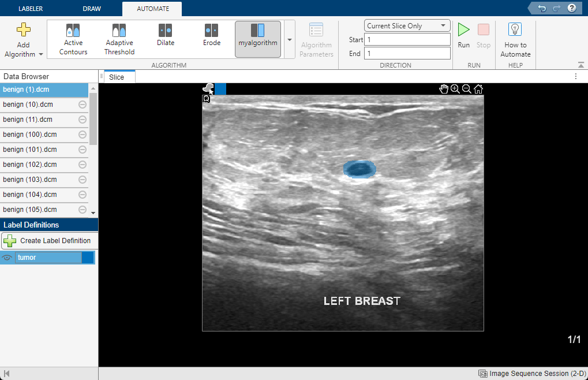Choose the Adaptive Threshold algorithm
Viewport: 588px width, 380px height.
119,39
